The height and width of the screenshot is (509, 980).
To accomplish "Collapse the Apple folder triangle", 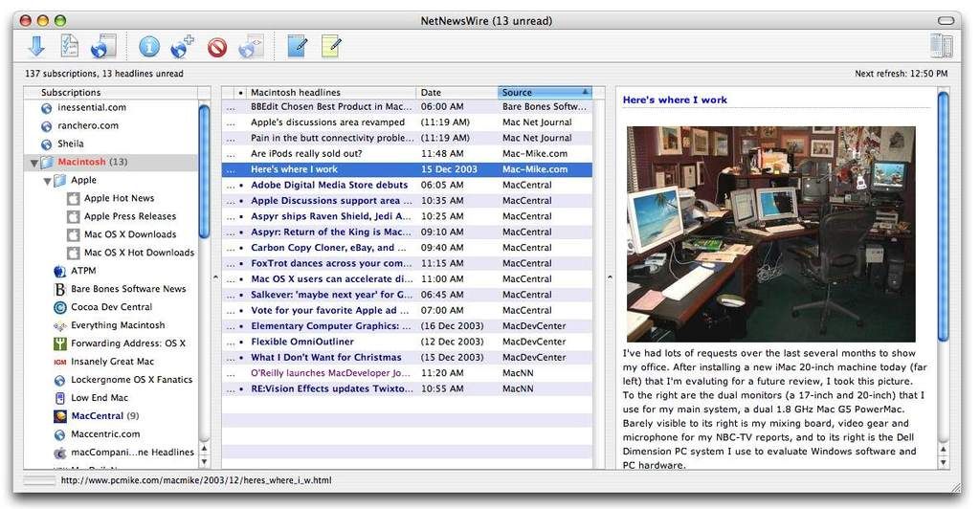I will pos(47,181).
